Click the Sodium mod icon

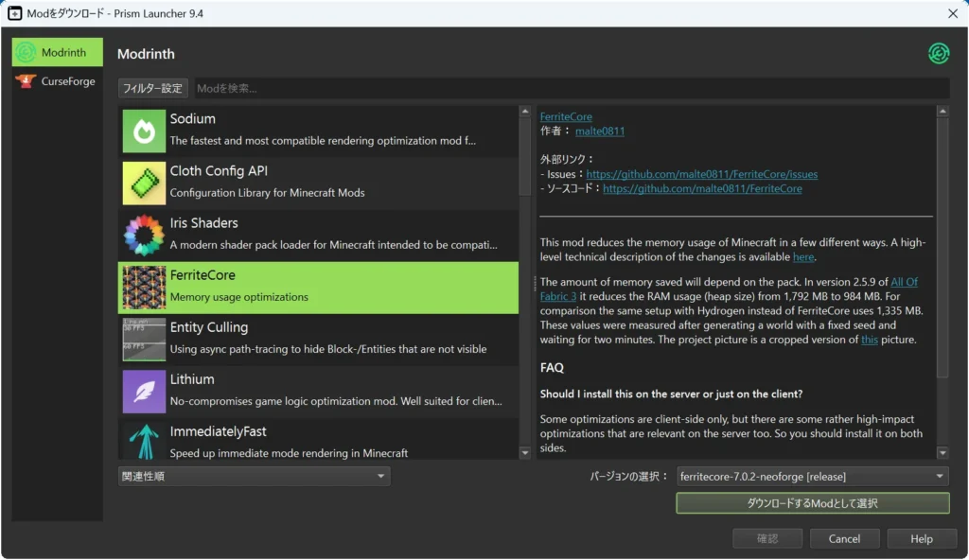(144, 131)
